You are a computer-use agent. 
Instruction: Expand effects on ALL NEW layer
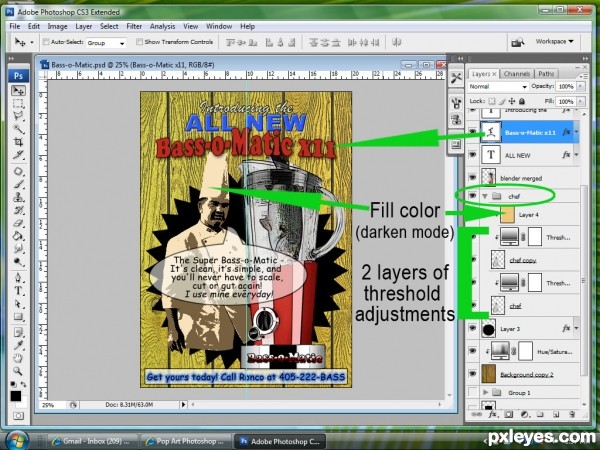click(576, 155)
